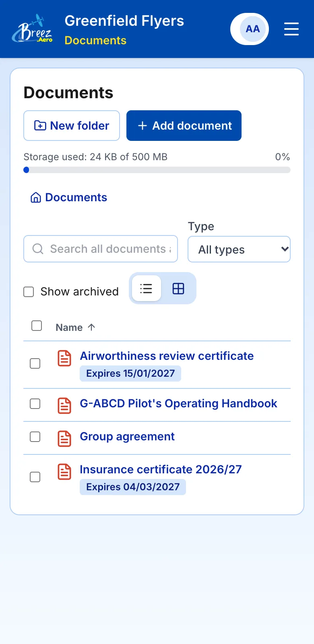Click the search magnifier icon
The height and width of the screenshot is (644, 314).
[38, 249]
